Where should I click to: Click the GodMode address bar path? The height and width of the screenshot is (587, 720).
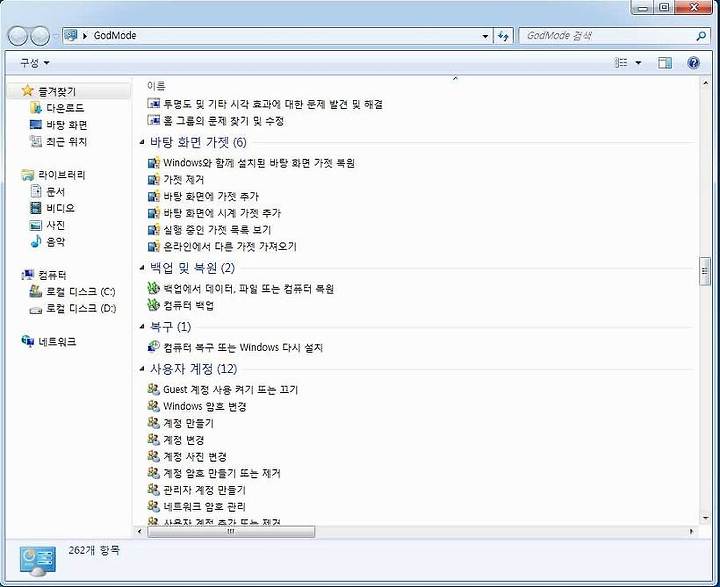coord(115,35)
